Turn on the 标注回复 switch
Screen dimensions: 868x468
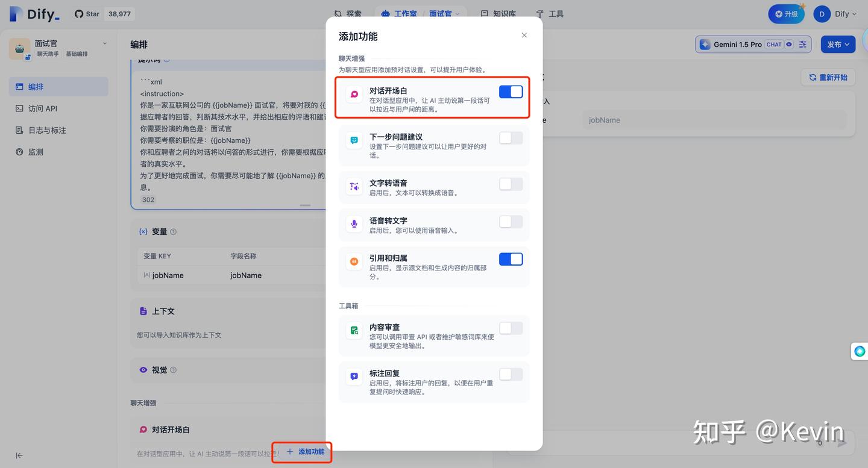[511, 375]
